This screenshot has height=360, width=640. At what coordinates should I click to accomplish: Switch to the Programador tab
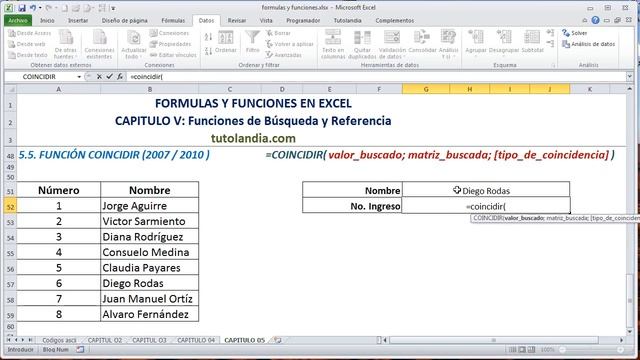tap(303, 20)
